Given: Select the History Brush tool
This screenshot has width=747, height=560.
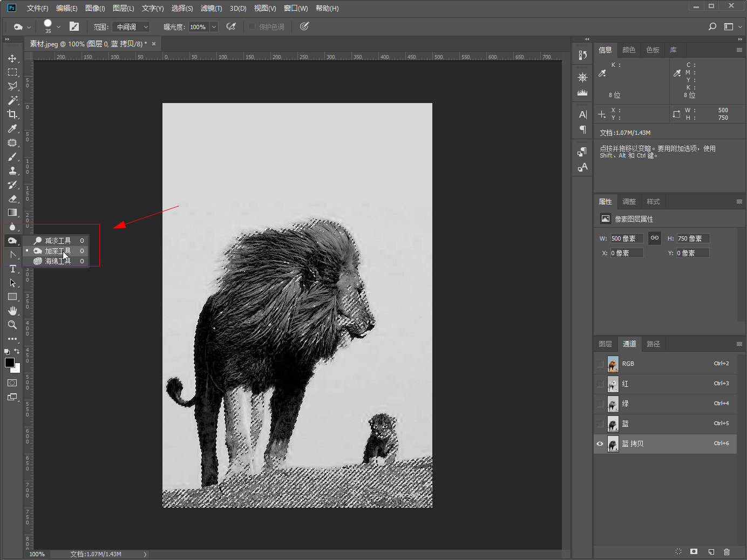Looking at the screenshot, I should [x=12, y=185].
